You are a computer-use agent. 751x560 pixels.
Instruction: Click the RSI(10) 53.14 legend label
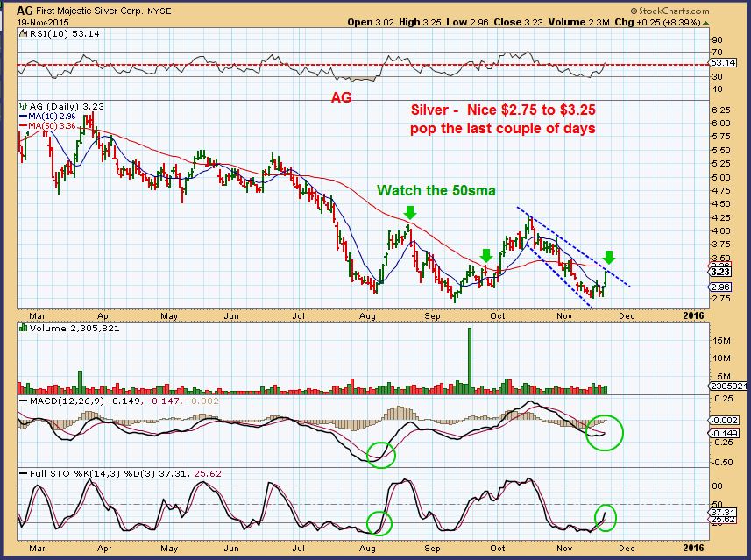[65, 34]
